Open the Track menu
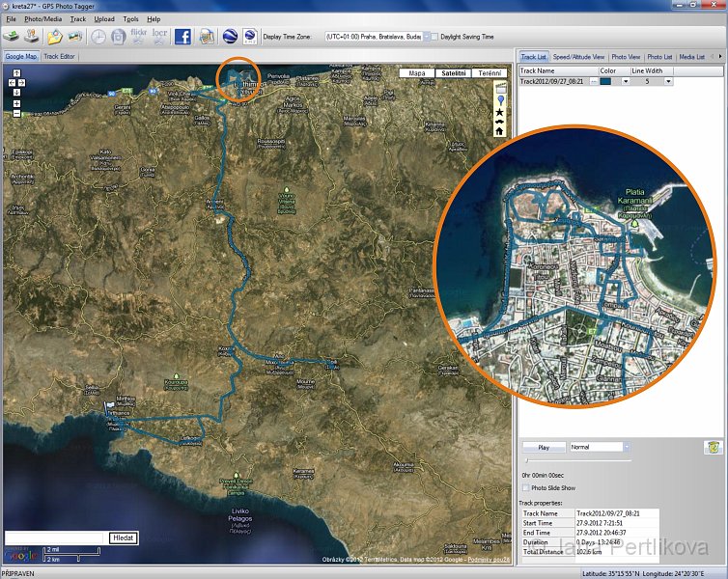Image resolution: width=728 pixels, height=579 pixels. (x=78, y=19)
